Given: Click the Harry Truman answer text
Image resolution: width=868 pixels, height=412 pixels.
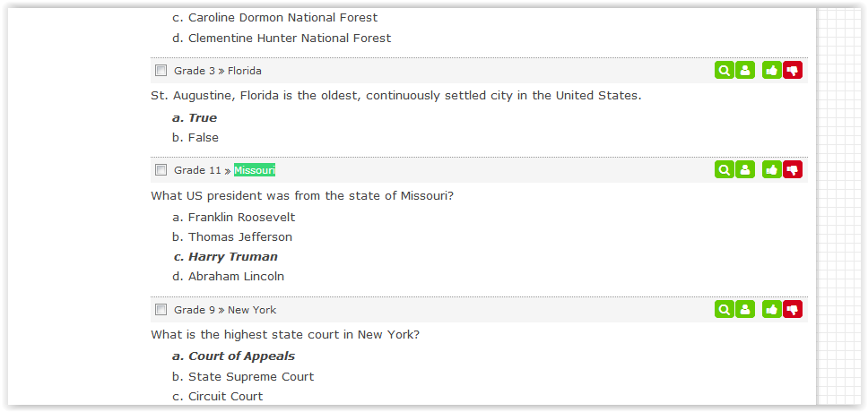Looking at the screenshot, I should [233, 257].
